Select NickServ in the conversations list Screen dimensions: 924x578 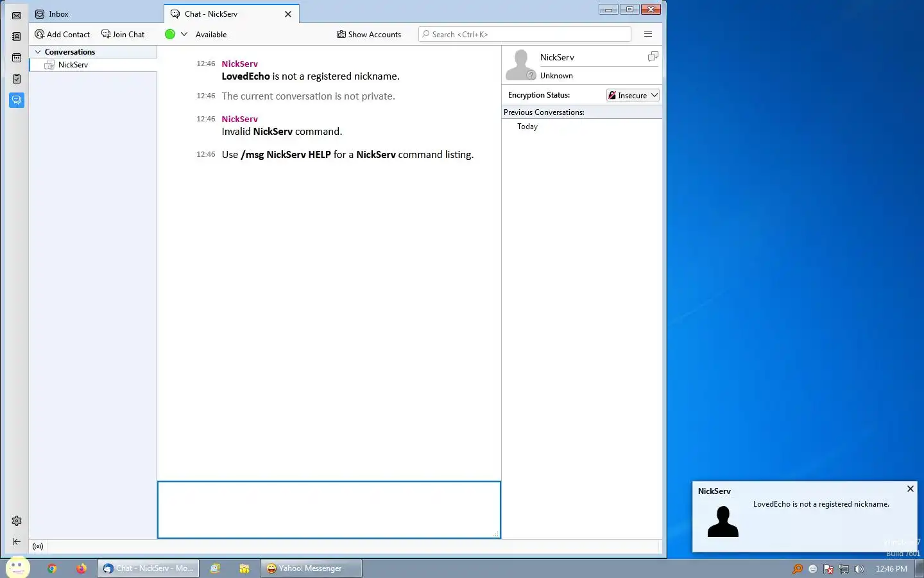93,65
